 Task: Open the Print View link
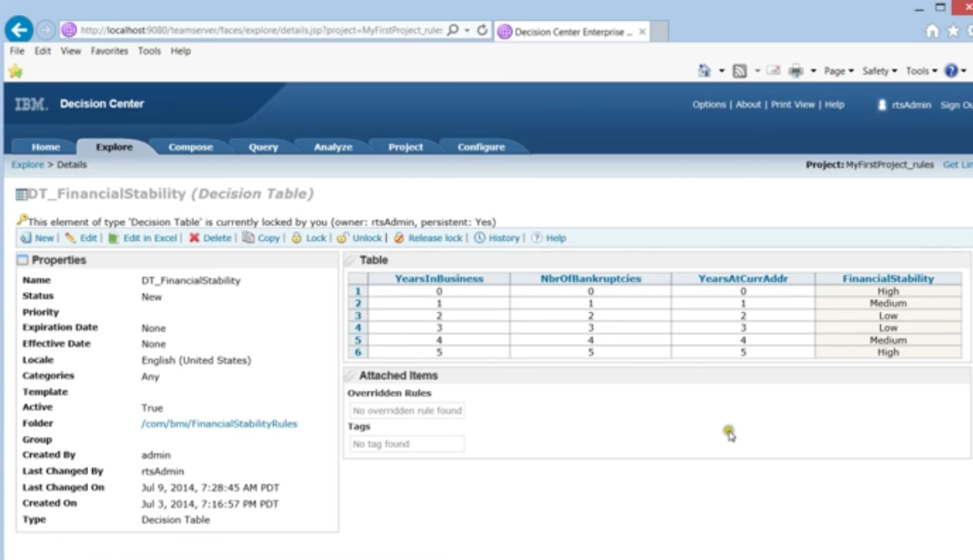pos(792,105)
